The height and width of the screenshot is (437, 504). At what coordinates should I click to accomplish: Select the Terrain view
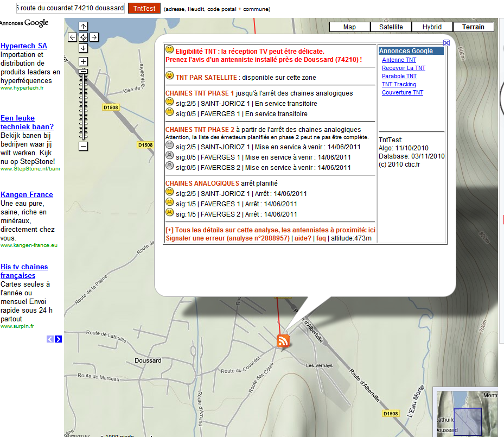pos(473,27)
